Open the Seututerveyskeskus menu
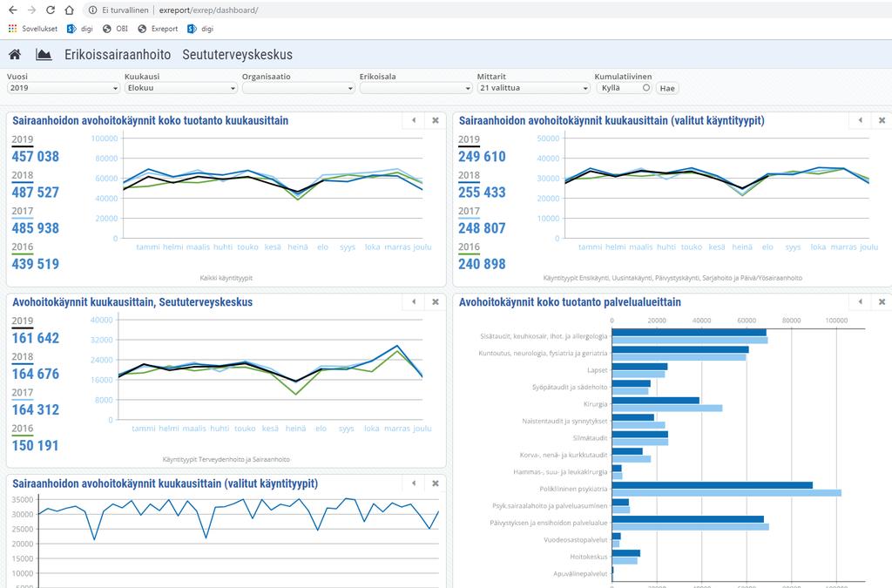The width and height of the screenshot is (892, 588). click(237, 55)
